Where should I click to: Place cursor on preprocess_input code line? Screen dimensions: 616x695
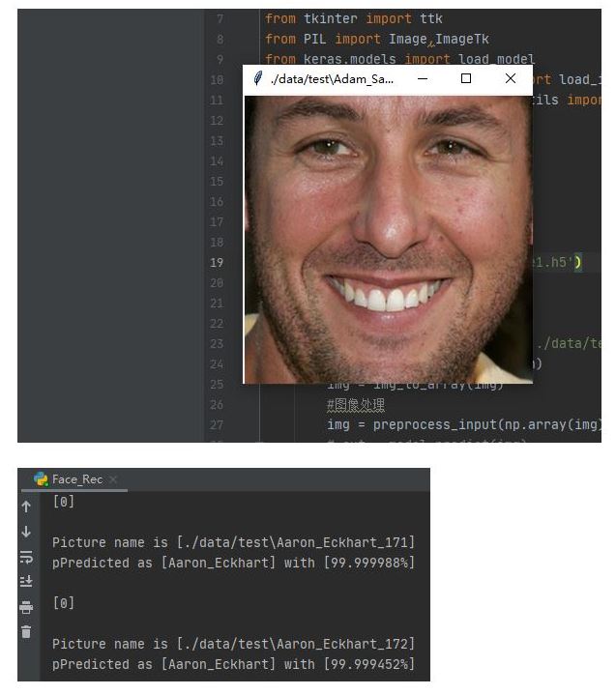coord(464,424)
